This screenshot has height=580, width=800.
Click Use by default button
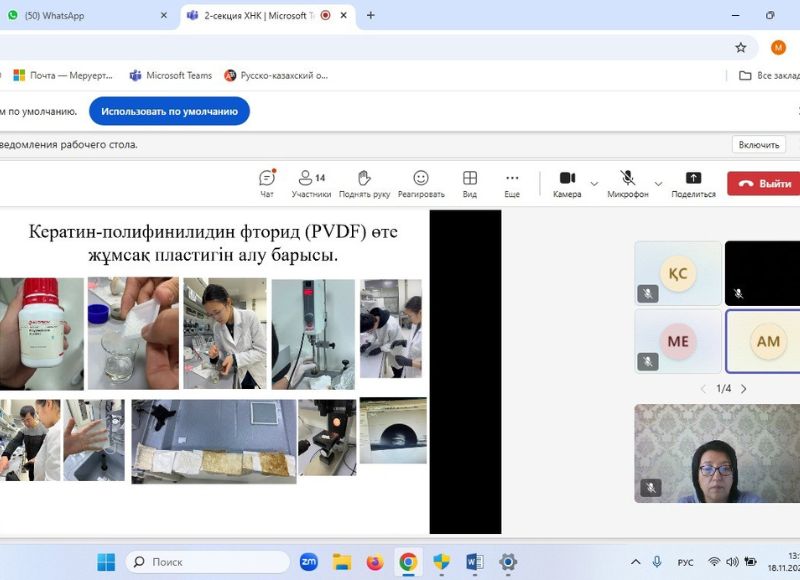[x=169, y=111]
